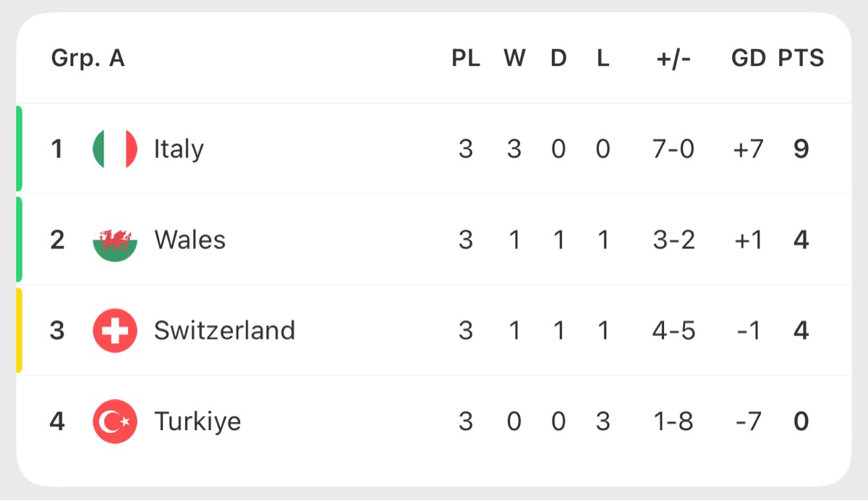Click the GD column header
Viewport: 868px width, 501px height.
tap(749, 59)
